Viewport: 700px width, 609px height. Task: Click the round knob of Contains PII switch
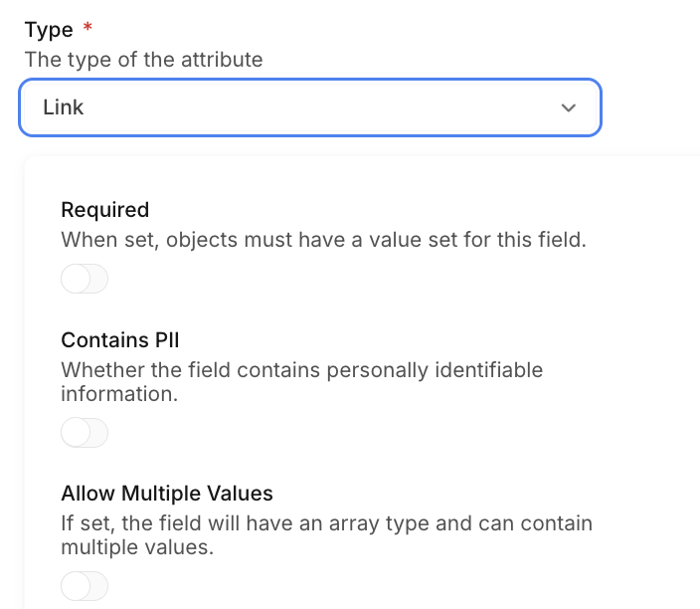(x=76, y=433)
